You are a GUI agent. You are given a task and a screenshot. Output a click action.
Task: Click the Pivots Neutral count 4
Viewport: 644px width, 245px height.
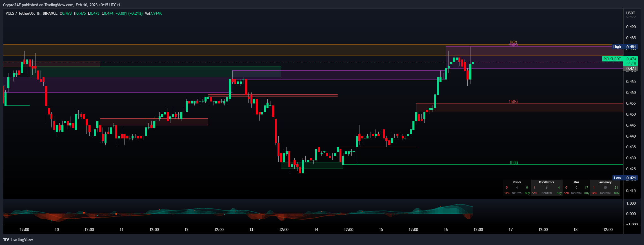tap(517, 187)
